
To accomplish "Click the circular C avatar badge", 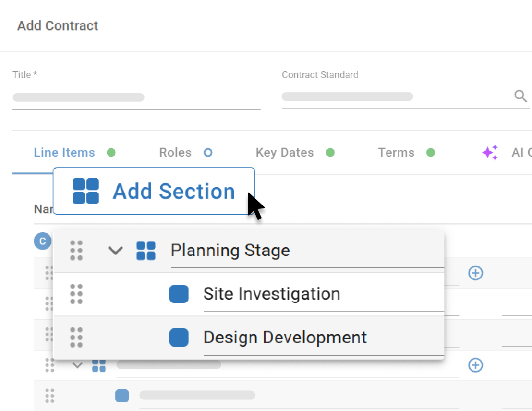I will 42,241.
